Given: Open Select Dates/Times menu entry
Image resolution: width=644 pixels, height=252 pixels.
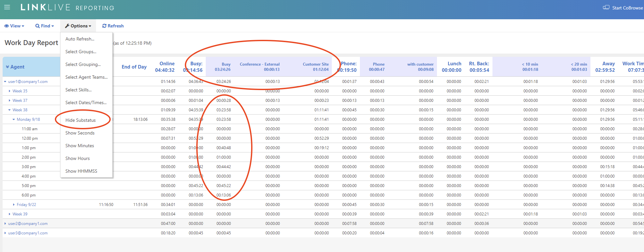Looking at the screenshot, I should 86,102.
